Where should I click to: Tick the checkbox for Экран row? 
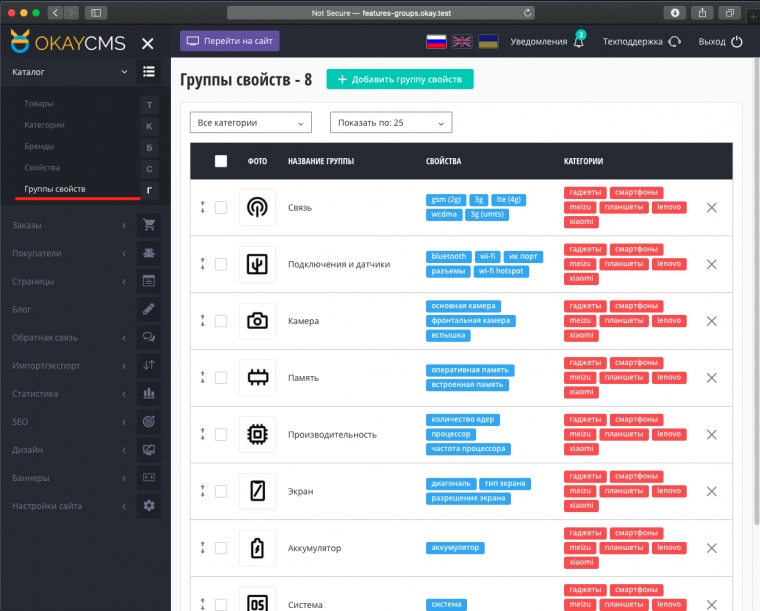pyautogui.click(x=221, y=491)
